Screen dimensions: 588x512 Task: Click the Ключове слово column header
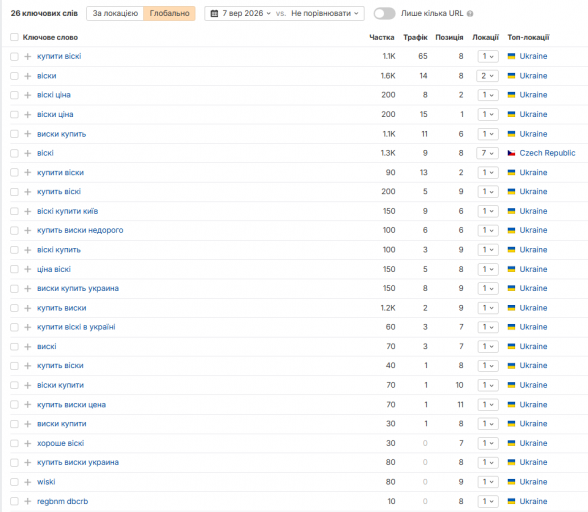[x=50, y=37]
